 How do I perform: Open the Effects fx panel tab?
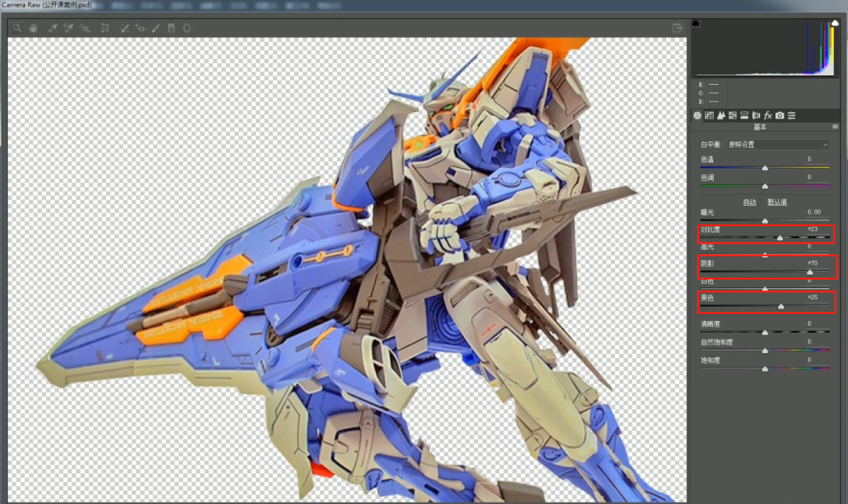(768, 115)
